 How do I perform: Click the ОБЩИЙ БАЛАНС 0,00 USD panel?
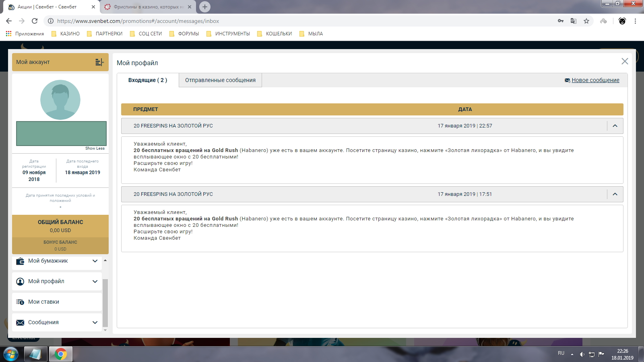60,226
